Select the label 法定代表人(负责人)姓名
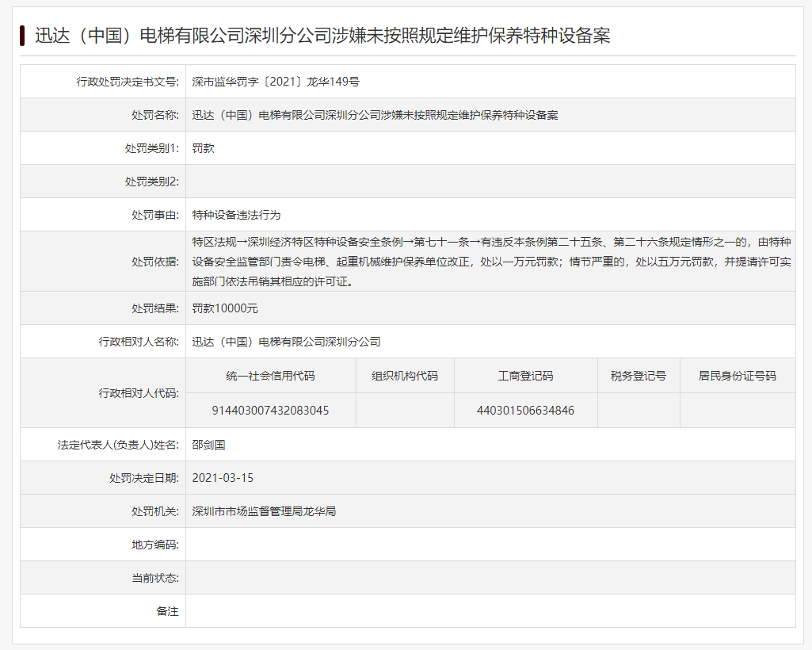Image resolution: width=812 pixels, height=650 pixels. tap(118, 445)
